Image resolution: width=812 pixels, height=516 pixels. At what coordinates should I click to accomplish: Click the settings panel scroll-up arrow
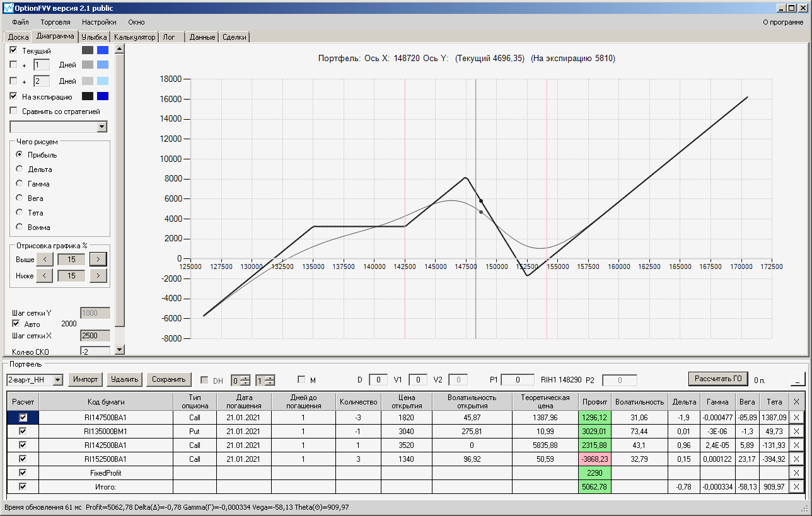(x=120, y=49)
